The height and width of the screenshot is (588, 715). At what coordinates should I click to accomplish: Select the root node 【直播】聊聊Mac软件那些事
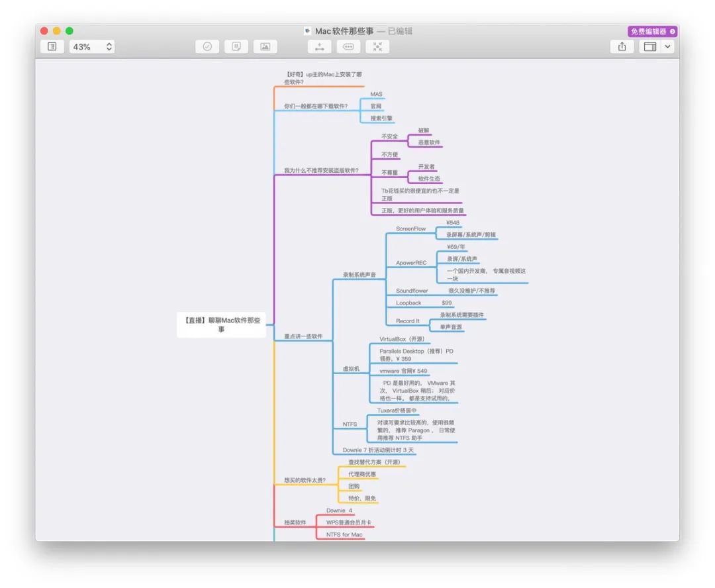[x=222, y=325]
